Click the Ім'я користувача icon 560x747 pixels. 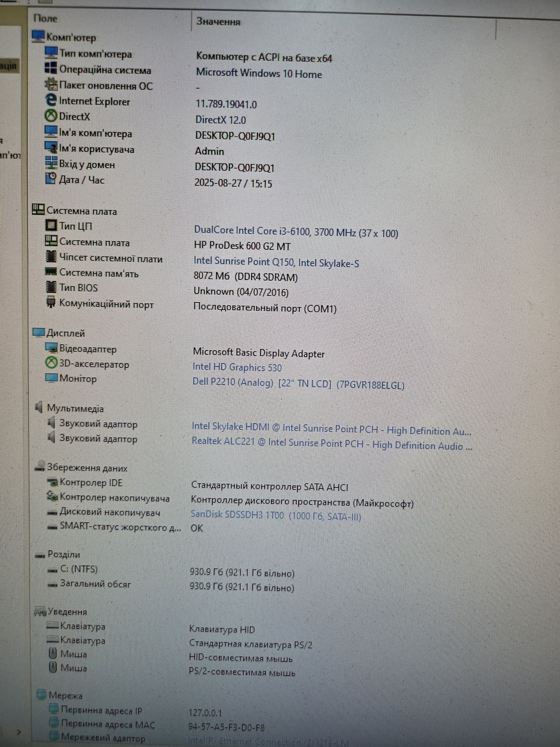click(51, 148)
